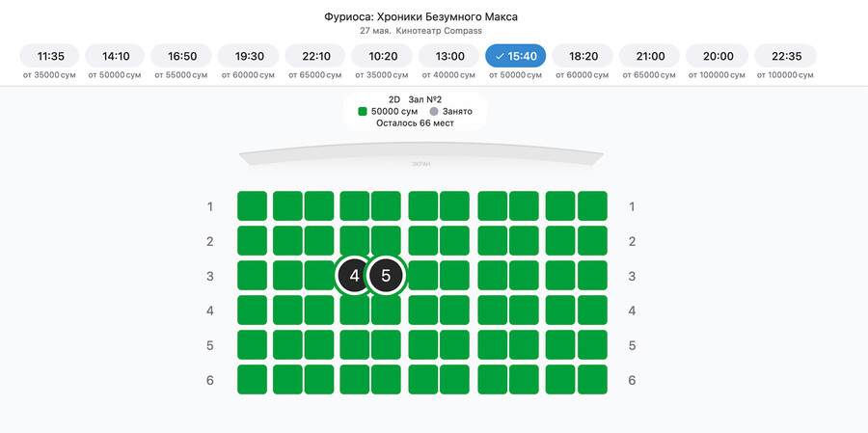Image resolution: width=868 pixels, height=433 pixels.
Task: Select the 22:10 showtime from 65000 сум
Action: (315, 56)
